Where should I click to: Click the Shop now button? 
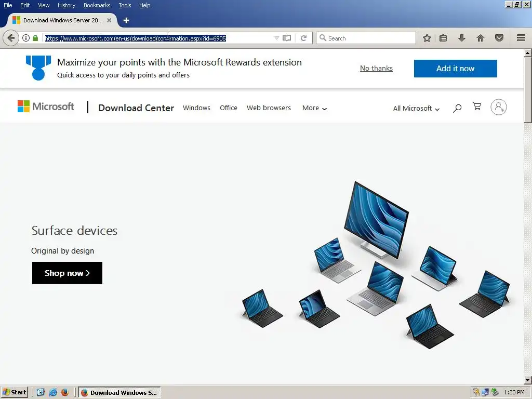point(67,273)
